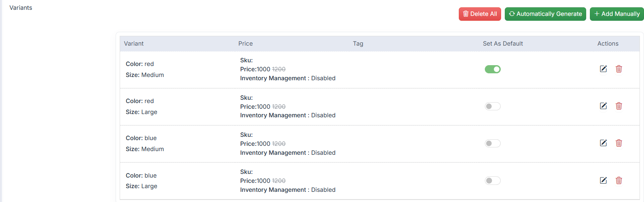The width and height of the screenshot is (644, 202).
Task: Click the Tag column header
Action: coord(358,44)
